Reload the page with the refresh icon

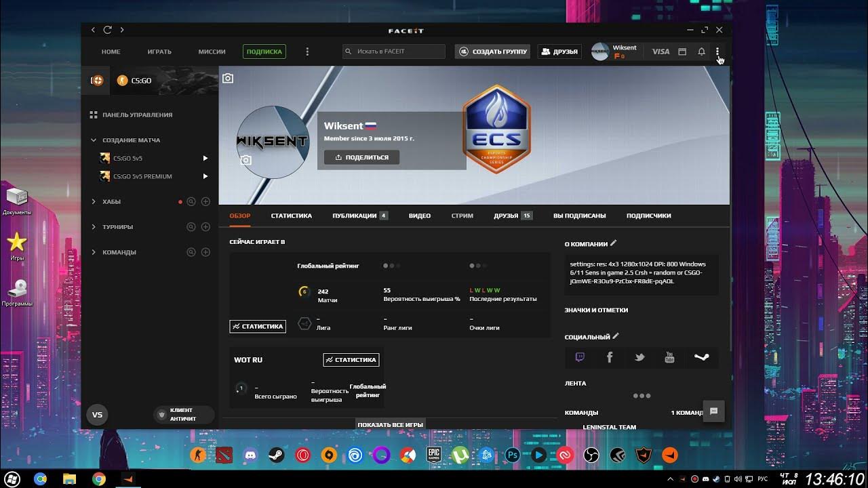click(107, 30)
